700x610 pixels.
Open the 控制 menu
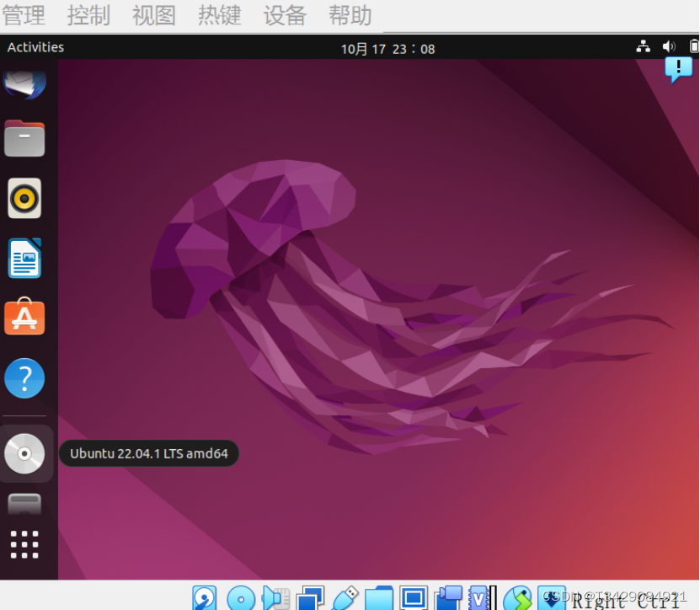[x=88, y=16]
